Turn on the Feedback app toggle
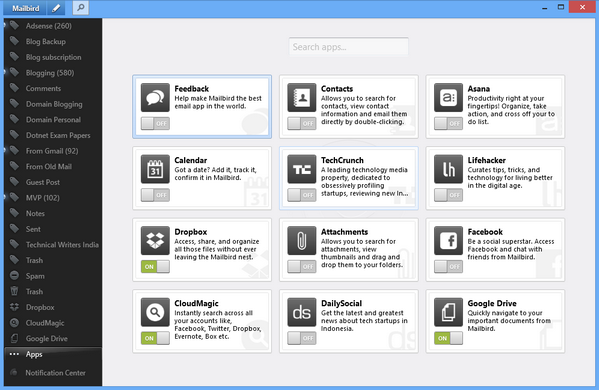This screenshot has width=599, height=390. click(155, 123)
